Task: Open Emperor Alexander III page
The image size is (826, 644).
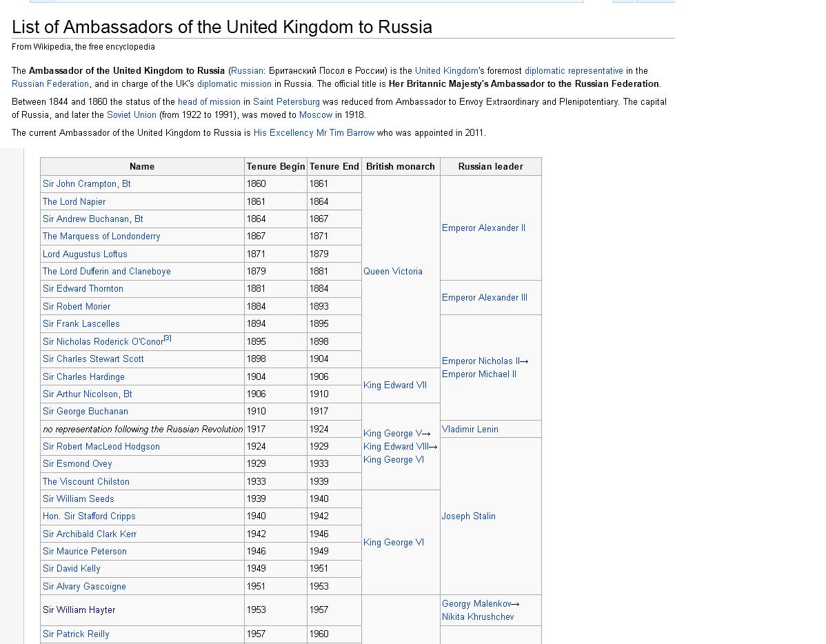Action: tap(484, 298)
